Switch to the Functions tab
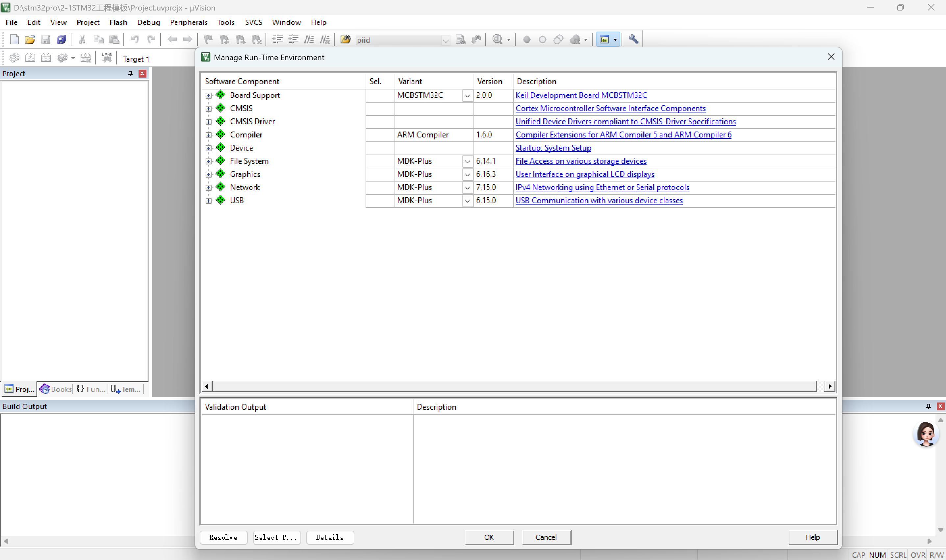Screen dimensions: 946x560 (x=90, y=389)
